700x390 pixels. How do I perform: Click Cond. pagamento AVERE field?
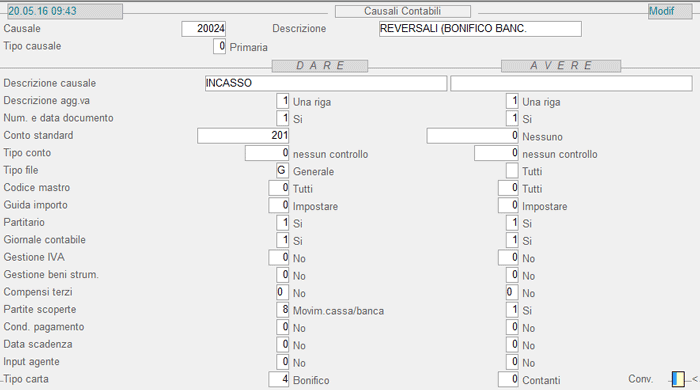click(512, 327)
